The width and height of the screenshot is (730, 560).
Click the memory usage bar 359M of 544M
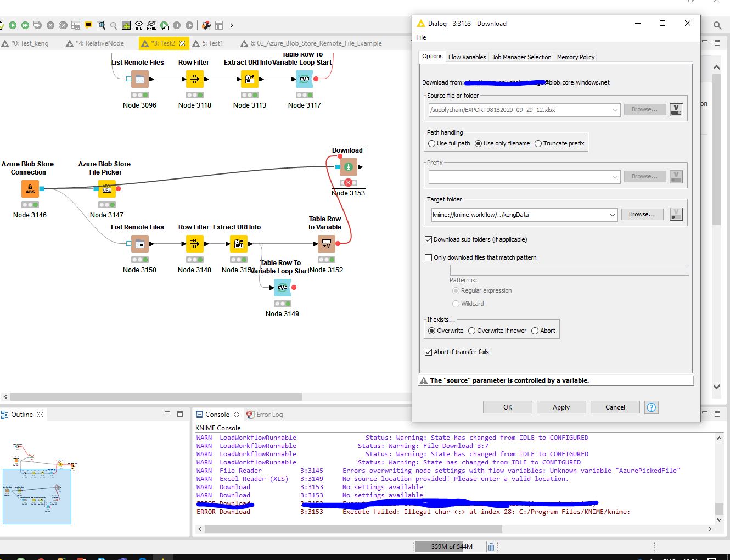pyautogui.click(x=451, y=547)
